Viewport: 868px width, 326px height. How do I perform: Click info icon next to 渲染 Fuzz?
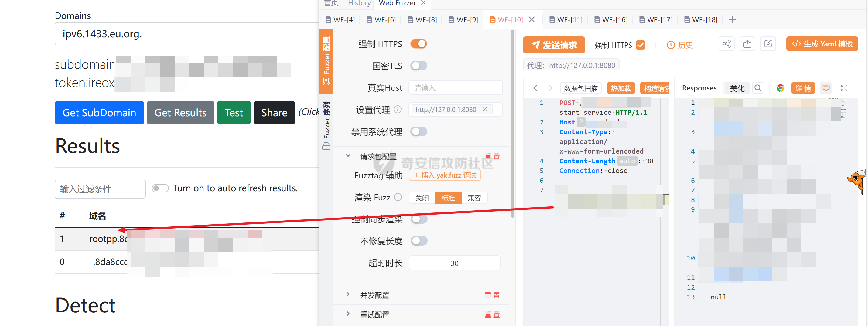pos(398,197)
